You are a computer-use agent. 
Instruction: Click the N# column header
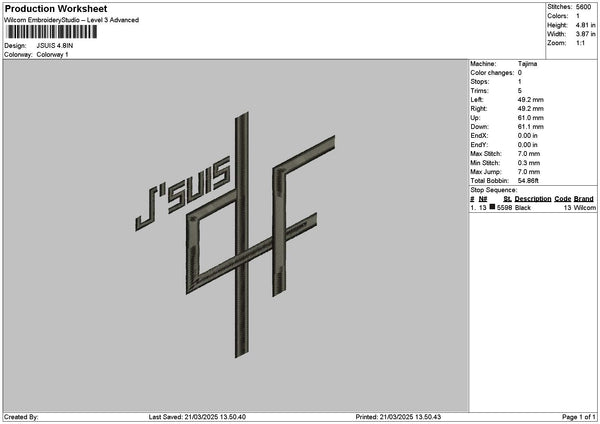click(x=483, y=199)
